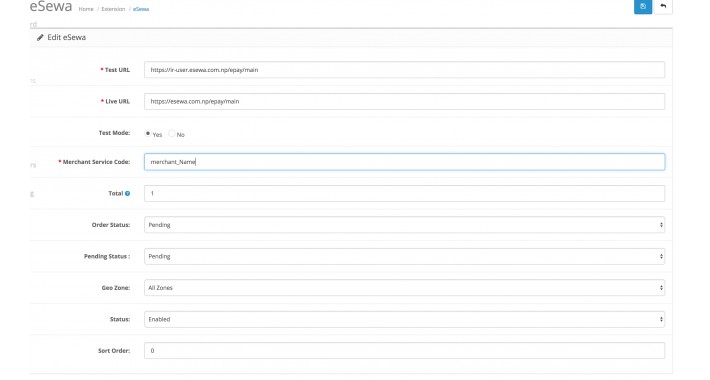Click the eSewa breadcrumb link
Screen dimensions: 710x380
pyautogui.click(x=141, y=9)
